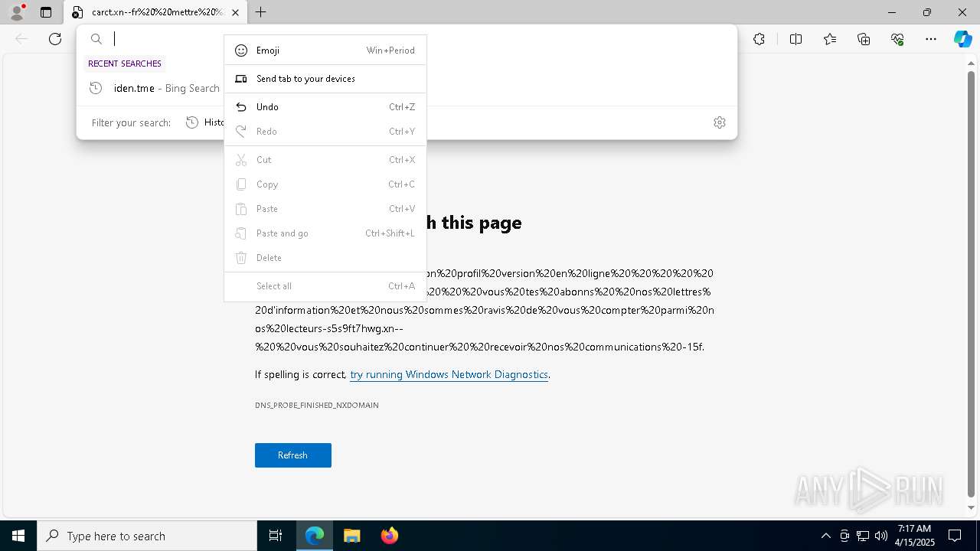Close the carct.xn-- tab
Screen dimensions: 980x551
(x=236, y=12)
